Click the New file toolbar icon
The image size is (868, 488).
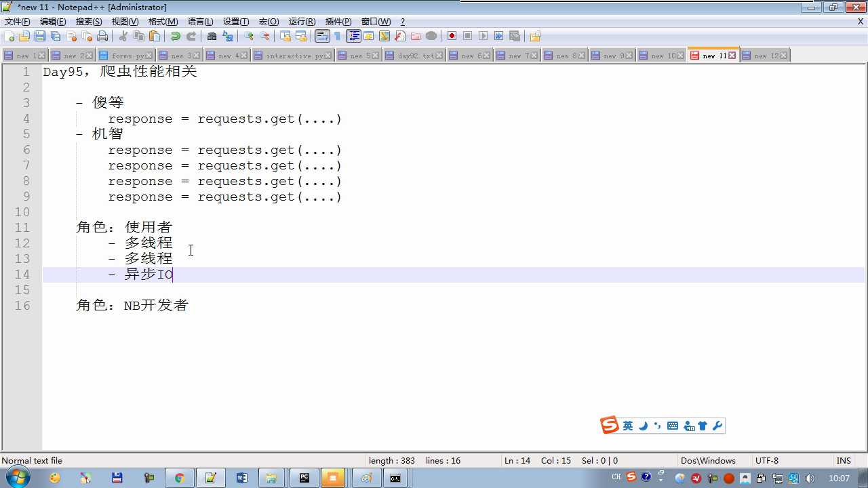pos(9,36)
